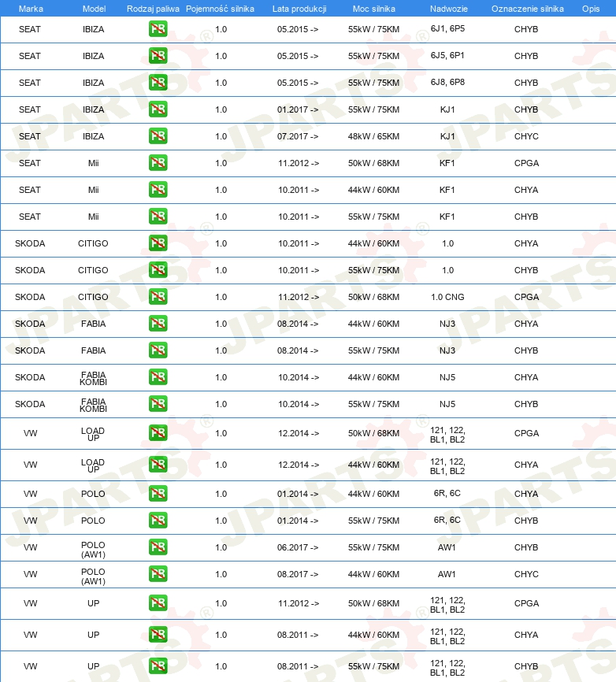616x682 pixels.
Task: Click the POLO (AW1) model in the 06.2017 row
Action: (x=93, y=550)
